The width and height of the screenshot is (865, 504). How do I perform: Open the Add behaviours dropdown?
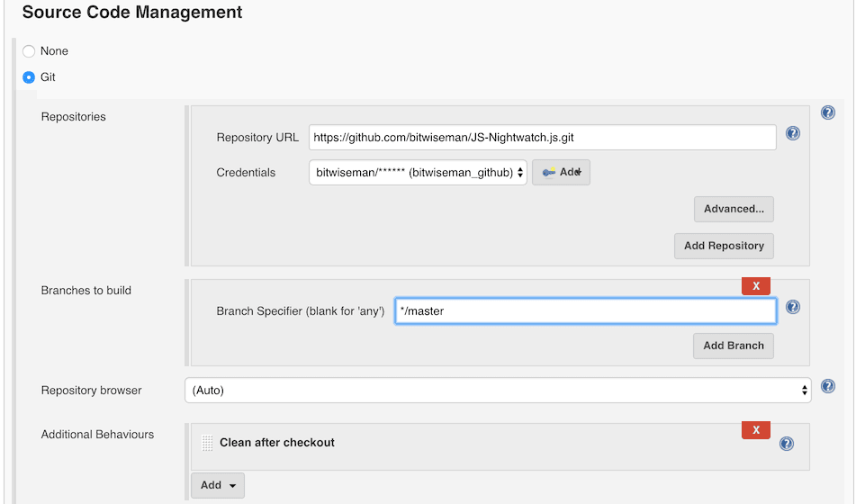218,485
